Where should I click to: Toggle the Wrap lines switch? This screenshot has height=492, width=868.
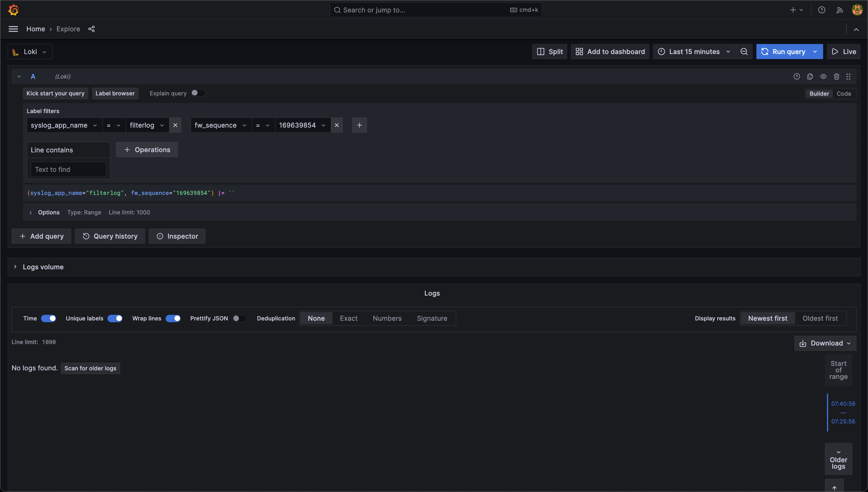point(174,318)
